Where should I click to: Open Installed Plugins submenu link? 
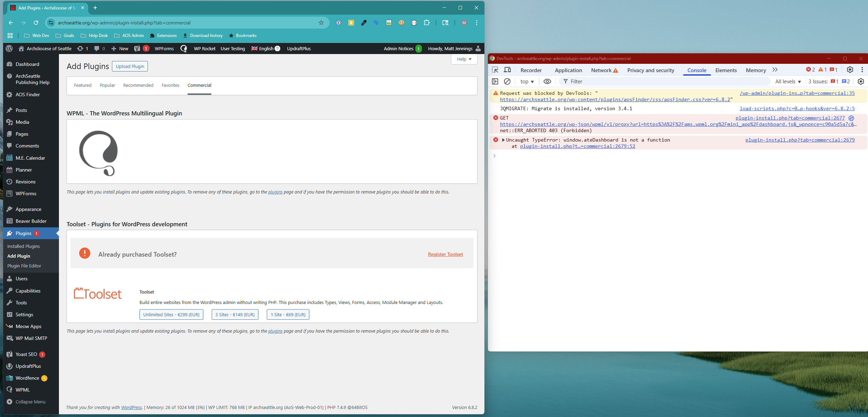click(24, 246)
